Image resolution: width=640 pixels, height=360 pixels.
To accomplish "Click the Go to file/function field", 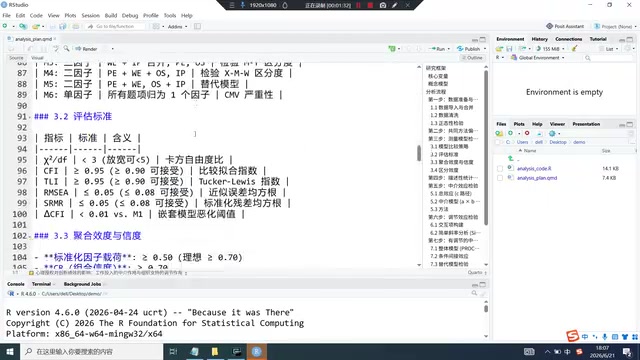I will 116,26.
